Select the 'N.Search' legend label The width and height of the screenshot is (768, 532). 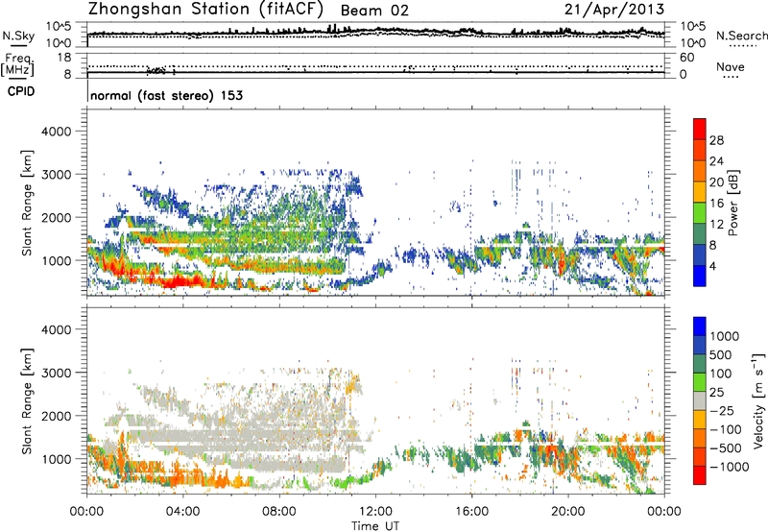coord(741,36)
